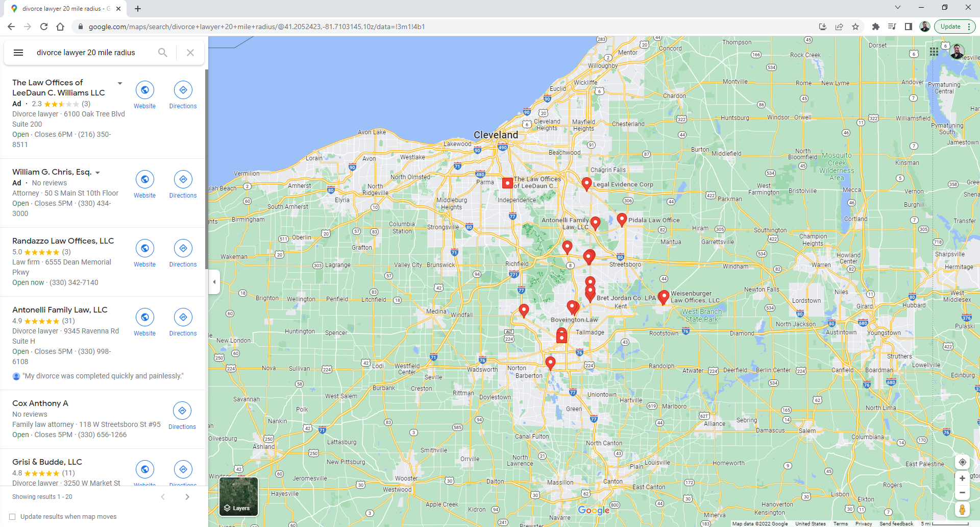
Task: Open the browser side panel
Action: point(909,27)
